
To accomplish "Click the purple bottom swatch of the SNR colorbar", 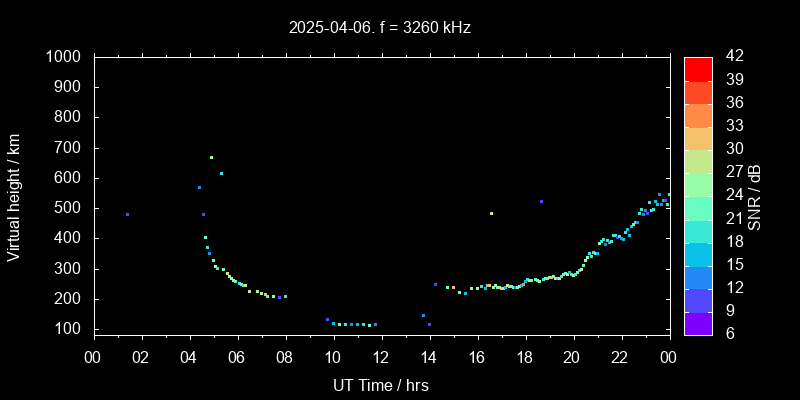I will pyautogui.click(x=698, y=323).
